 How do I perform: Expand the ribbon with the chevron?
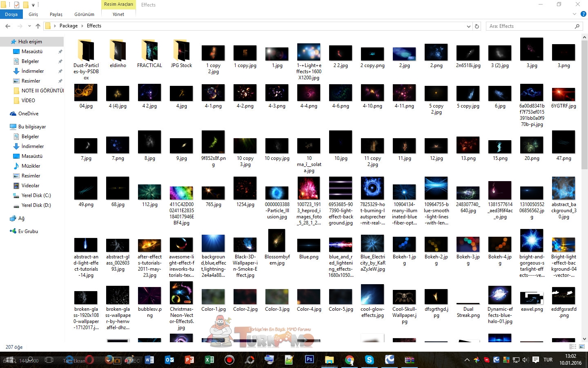click(x=574, y=14)
